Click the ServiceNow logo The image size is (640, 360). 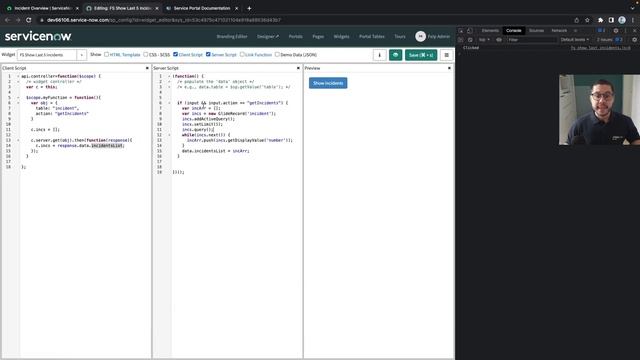(x=38, y=36)
